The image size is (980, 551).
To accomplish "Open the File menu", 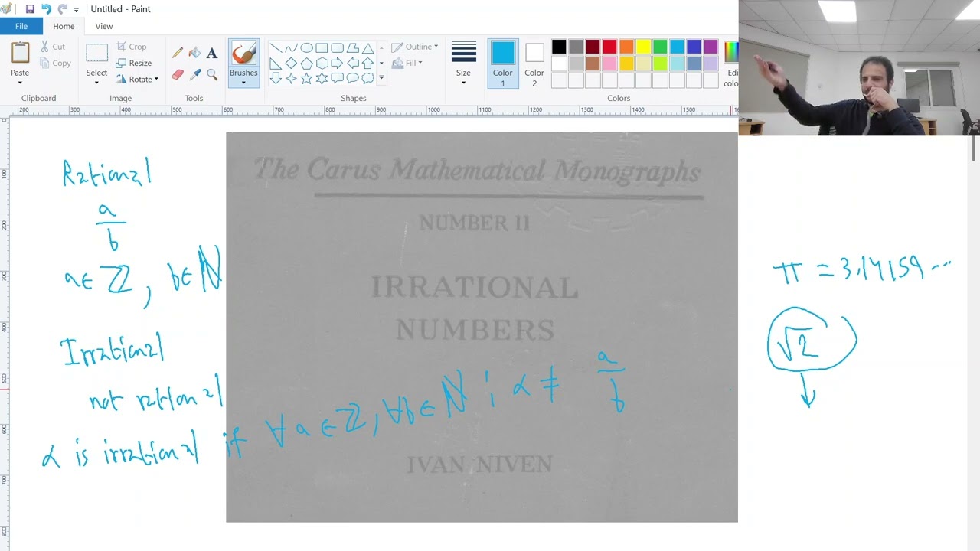I will pyautogui.click(x=21, y=26).
